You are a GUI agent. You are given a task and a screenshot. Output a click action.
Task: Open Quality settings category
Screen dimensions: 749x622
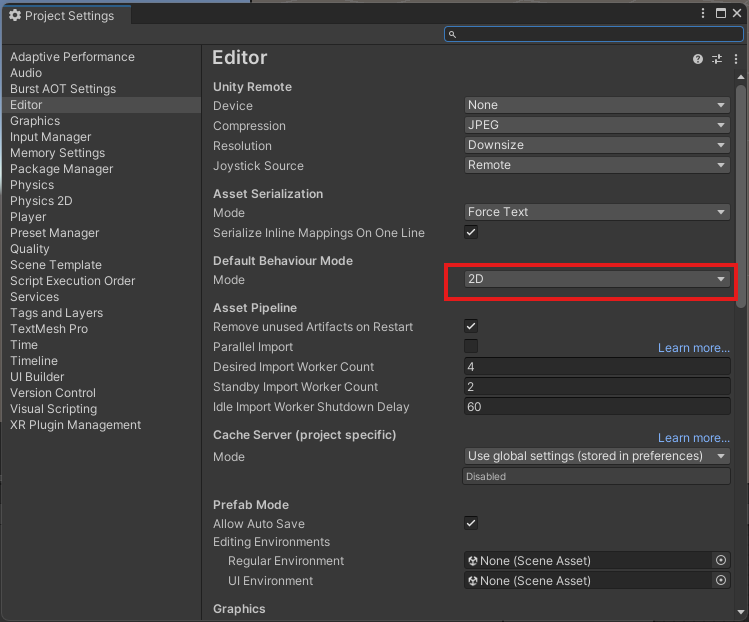(29, 249)
